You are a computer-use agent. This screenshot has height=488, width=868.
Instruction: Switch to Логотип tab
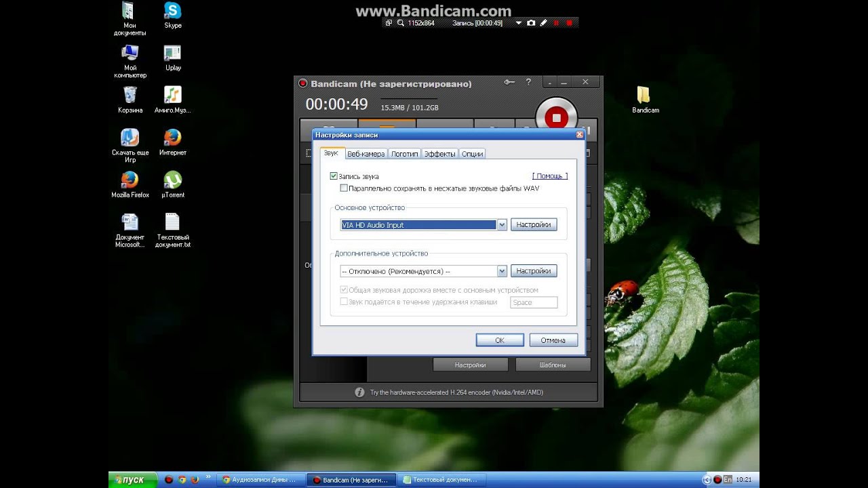click(x=405, y=154)
